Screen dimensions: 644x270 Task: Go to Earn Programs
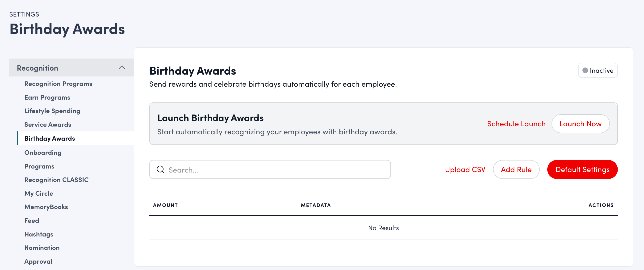(47, 97)
